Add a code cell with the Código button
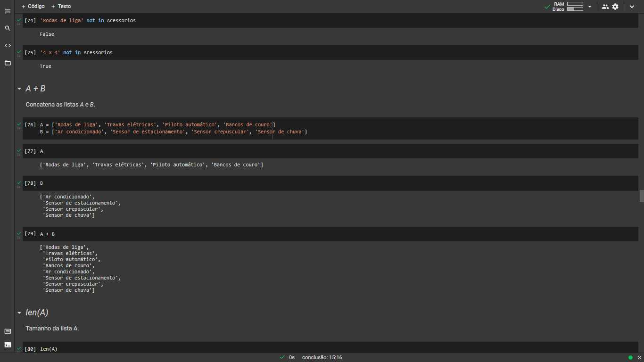644x362 pixels. pos(33,7)
